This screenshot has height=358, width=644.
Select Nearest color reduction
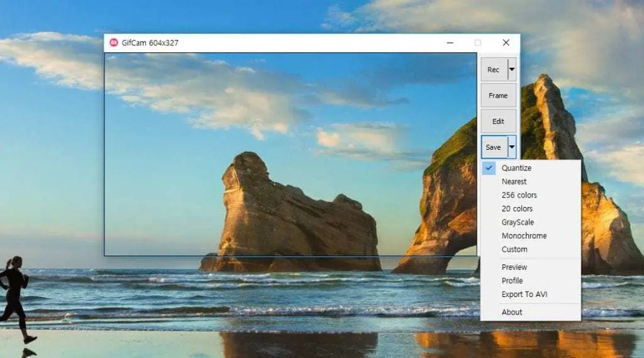tap(531, 181)
